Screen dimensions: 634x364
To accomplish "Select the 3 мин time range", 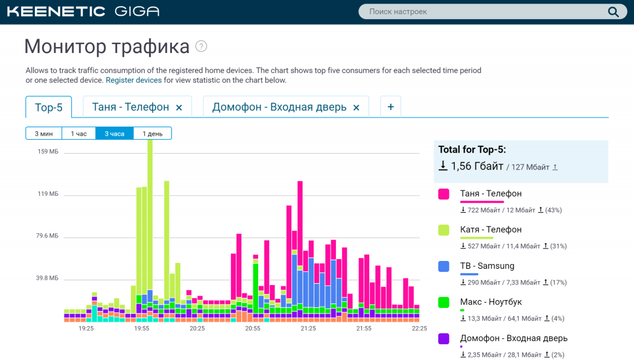I will (x=43, y=133).
